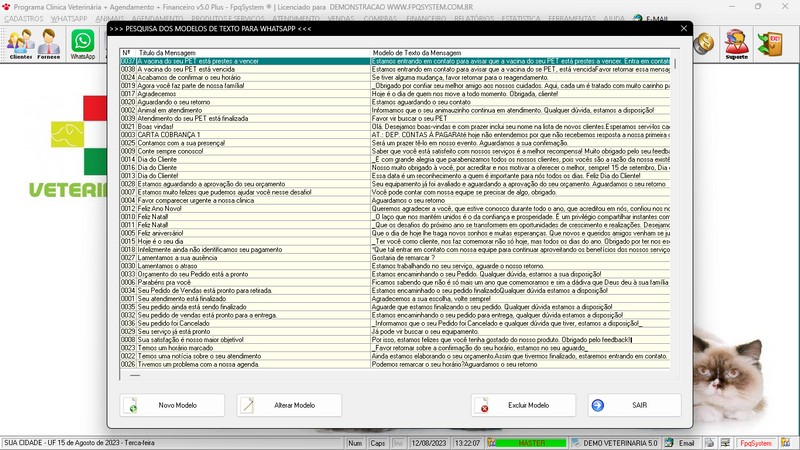
Task: Select row 0038 vacina está vencida
Action: tap(395, 69)
